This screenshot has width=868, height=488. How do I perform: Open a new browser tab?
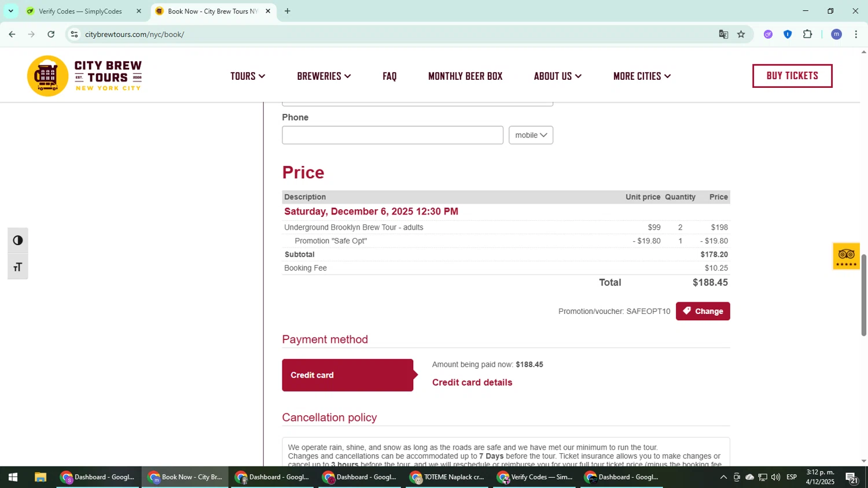click(288, 11)
